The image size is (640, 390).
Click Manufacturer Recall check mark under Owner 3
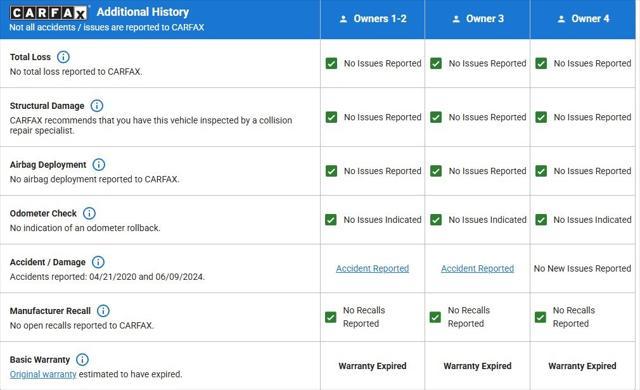(435, 317)
